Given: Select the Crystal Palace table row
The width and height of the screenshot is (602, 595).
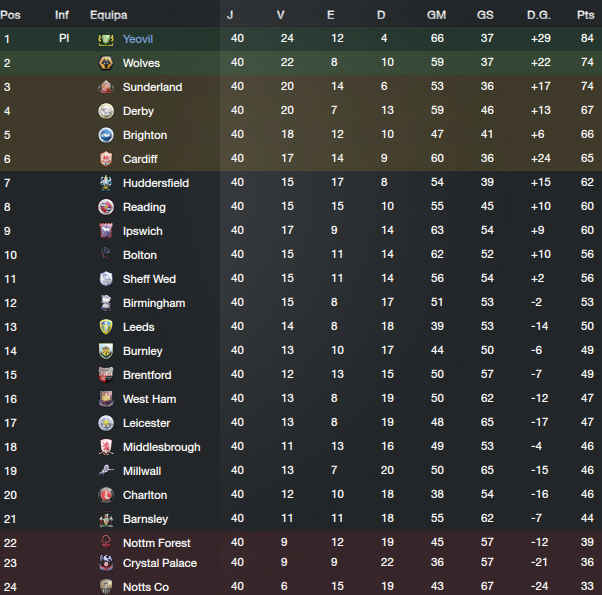Looking at the screenshot, I should [x=300, y=563].
